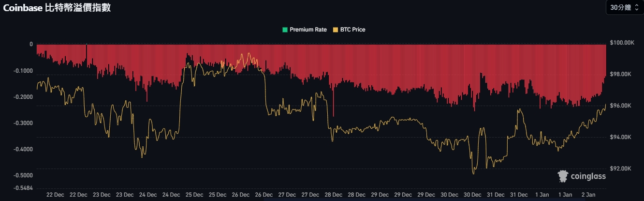Viewport: 644px width, 201px height.
Task: Click the $100.00K label on the price axis
Action: 622,43
